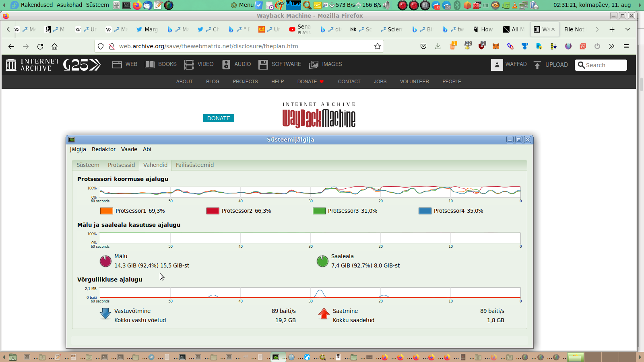
Task: Expand the Donate menu on Internet Archive
Action: 310,82
